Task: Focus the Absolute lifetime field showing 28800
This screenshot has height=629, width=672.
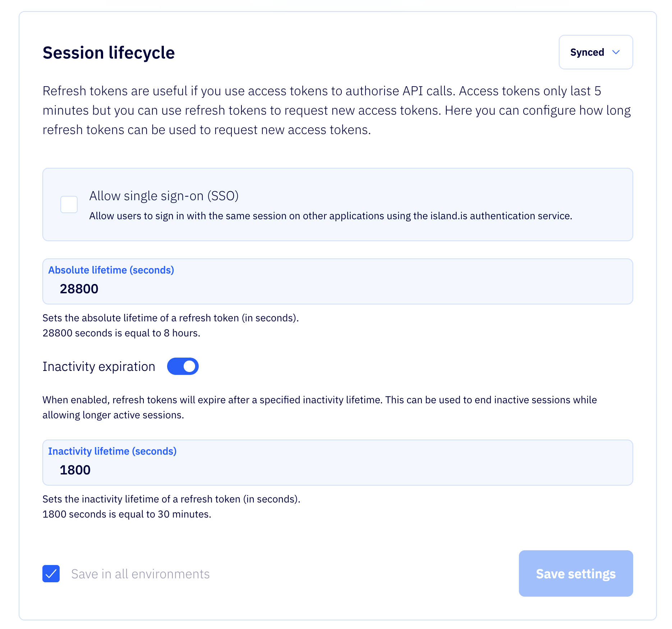Action: [x=337, y=289]
